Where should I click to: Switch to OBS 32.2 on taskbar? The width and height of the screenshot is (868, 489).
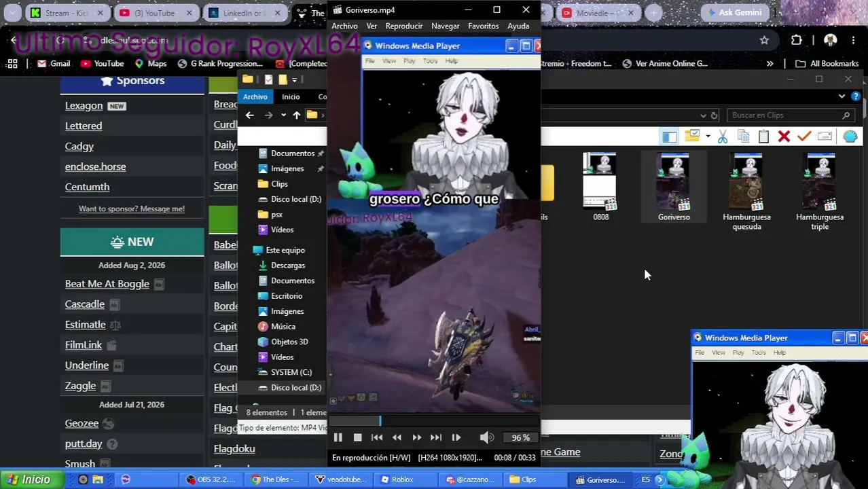(212, 479)
